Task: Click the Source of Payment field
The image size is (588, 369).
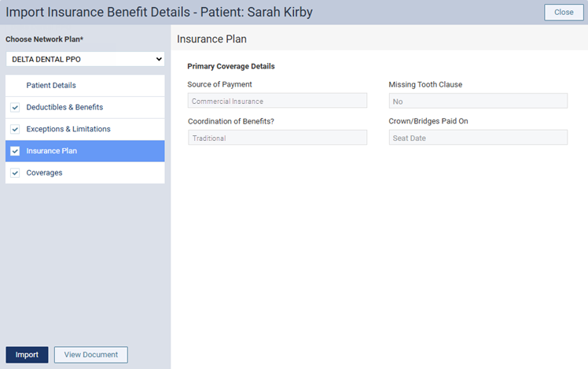Action: pos(277,101)
